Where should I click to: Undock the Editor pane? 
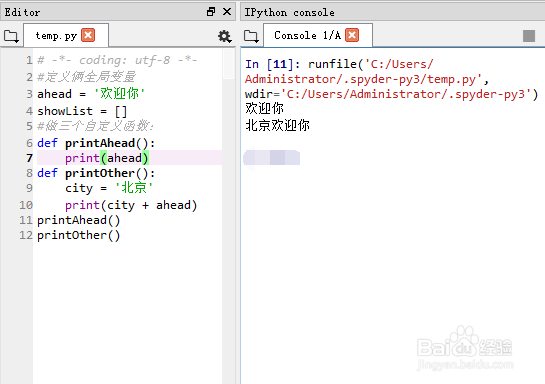211,12
